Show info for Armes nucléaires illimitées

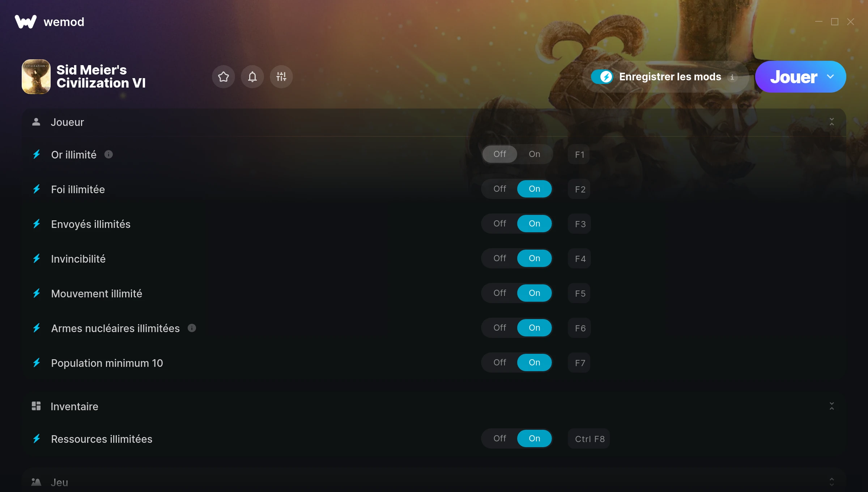[192, 328]
